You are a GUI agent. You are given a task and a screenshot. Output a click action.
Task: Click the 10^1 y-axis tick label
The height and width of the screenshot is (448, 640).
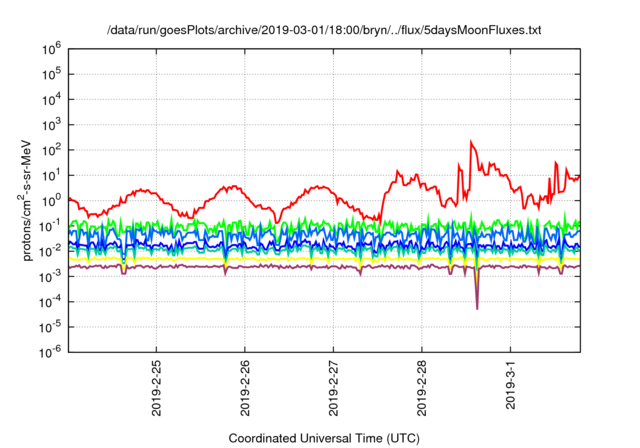51,176
